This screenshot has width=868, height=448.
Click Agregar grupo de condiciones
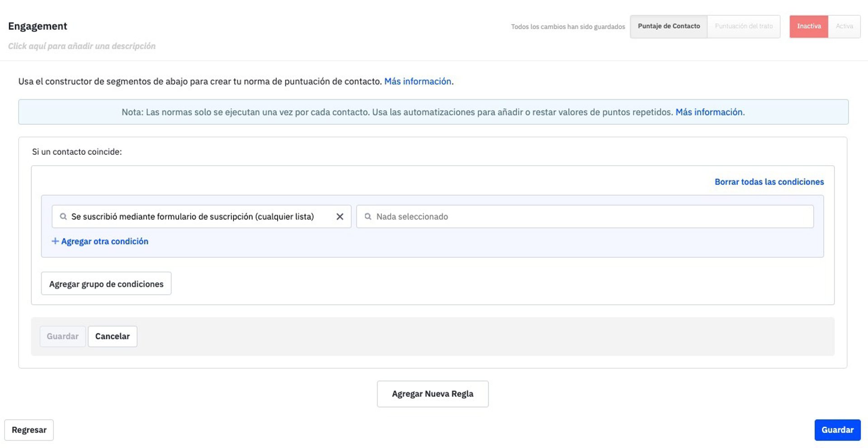[x=106, y=284]
